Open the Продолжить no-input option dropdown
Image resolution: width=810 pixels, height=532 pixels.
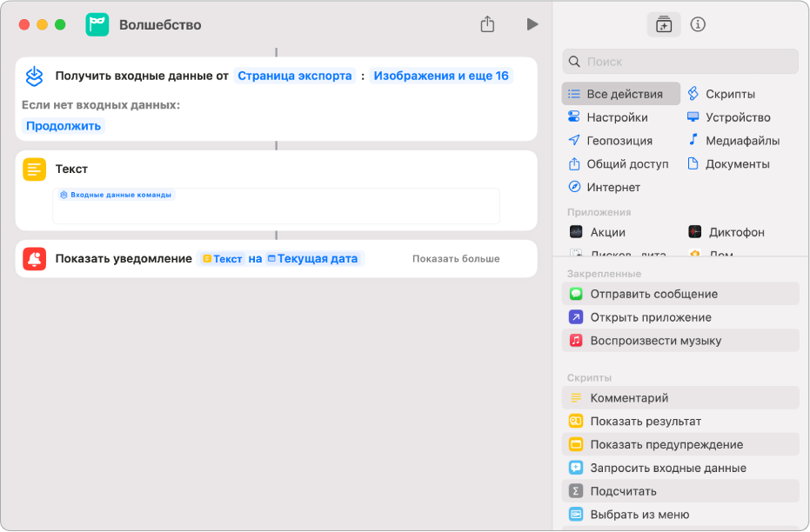(64, 126)
